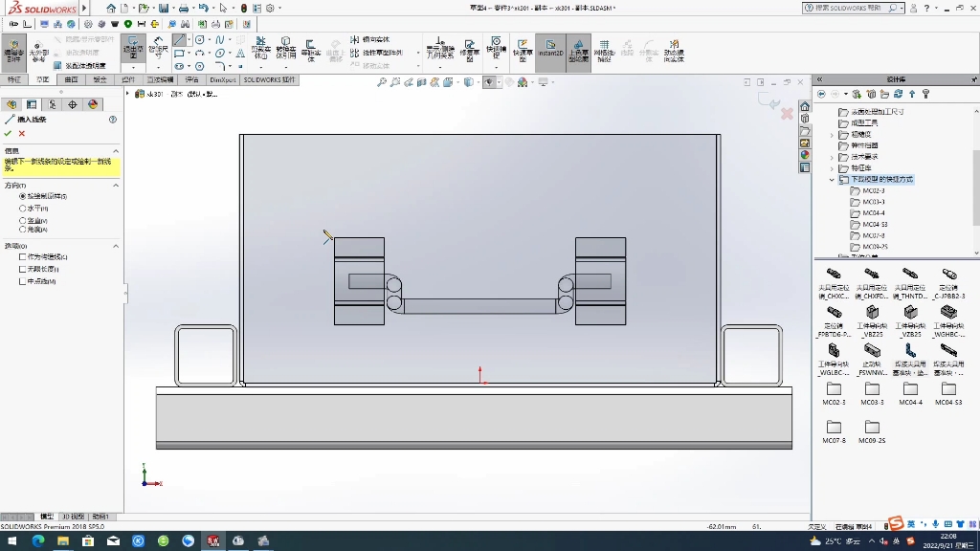Switch to the 特征 ribbon tab

[14, 81]
